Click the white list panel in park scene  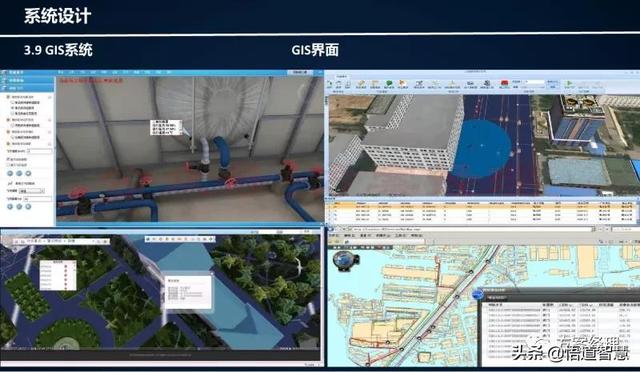(58, 275)
